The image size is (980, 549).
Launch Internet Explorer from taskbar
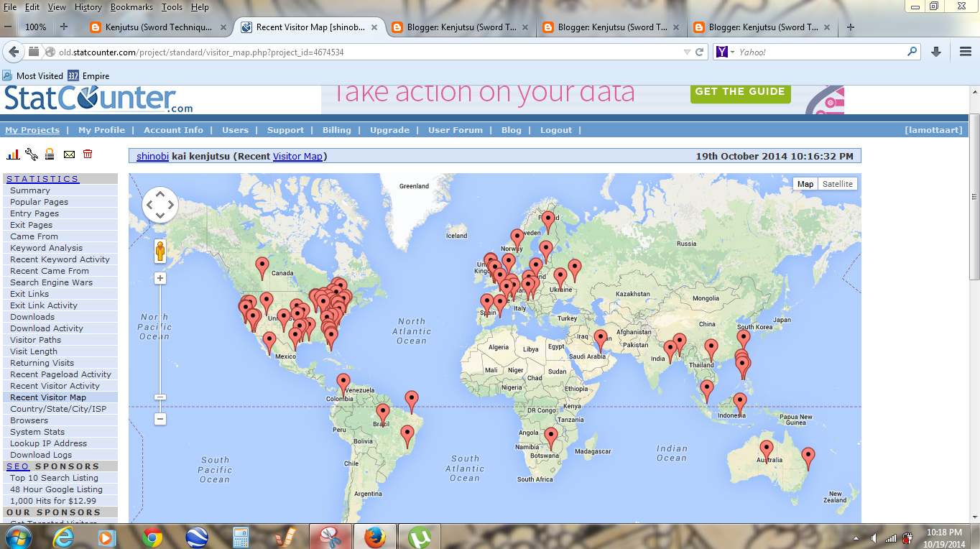tap(64, 537)
